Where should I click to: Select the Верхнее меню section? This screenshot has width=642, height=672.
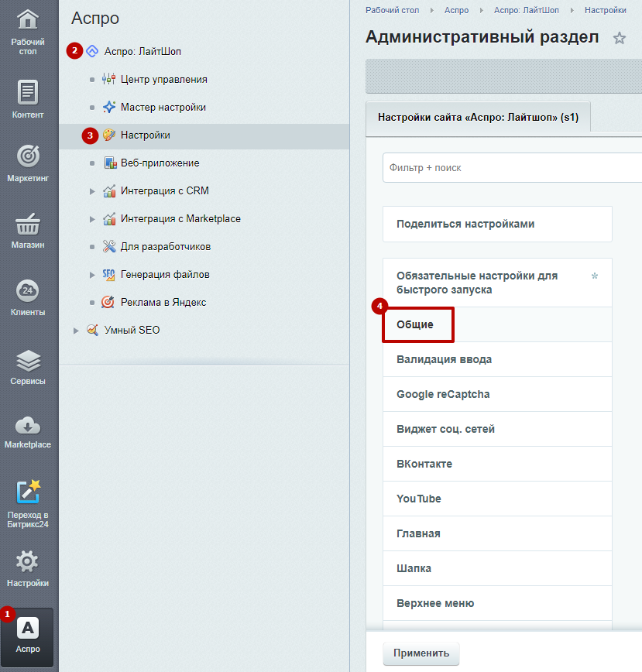click(x=498, y=603)
